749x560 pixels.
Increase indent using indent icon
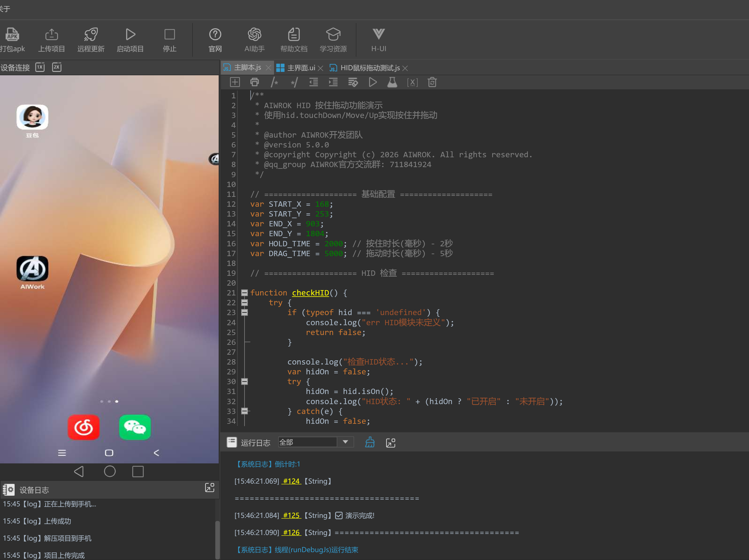pos(333,82)
